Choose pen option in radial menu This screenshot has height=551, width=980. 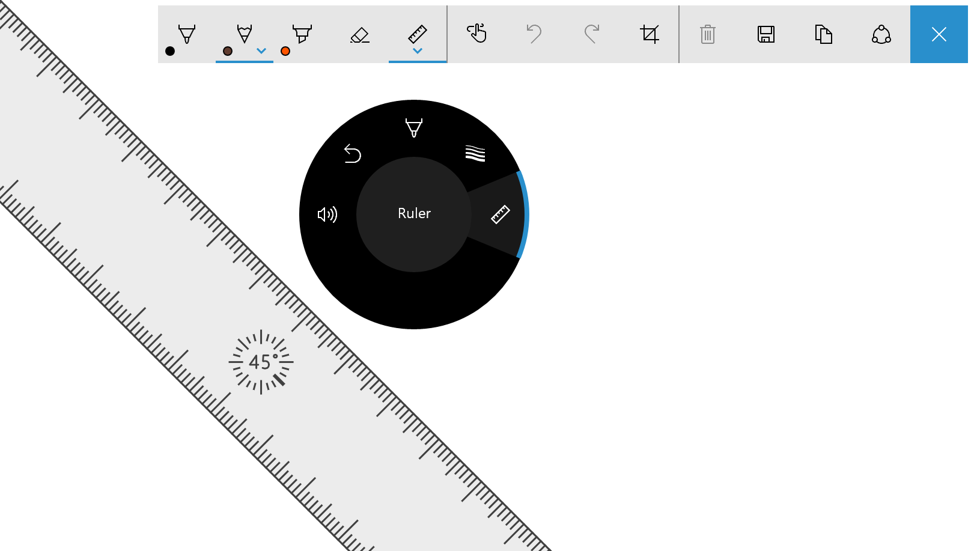point(414,128)
